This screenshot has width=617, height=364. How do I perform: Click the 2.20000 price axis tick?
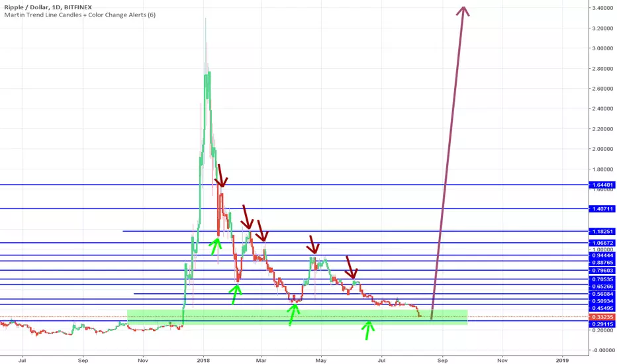tap(602, 129)
